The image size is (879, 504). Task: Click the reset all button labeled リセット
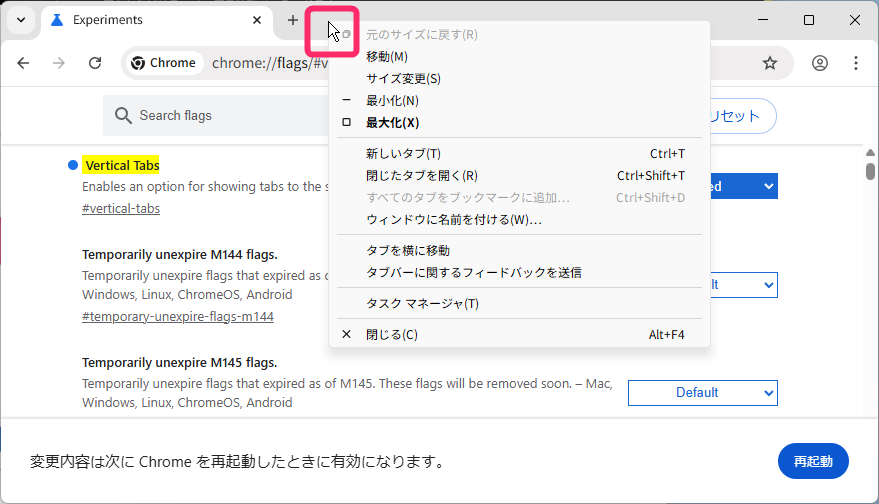743,116
